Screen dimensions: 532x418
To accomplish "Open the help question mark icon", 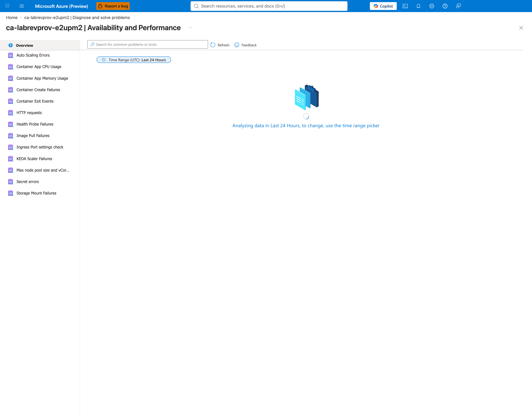I will point(445,6).
